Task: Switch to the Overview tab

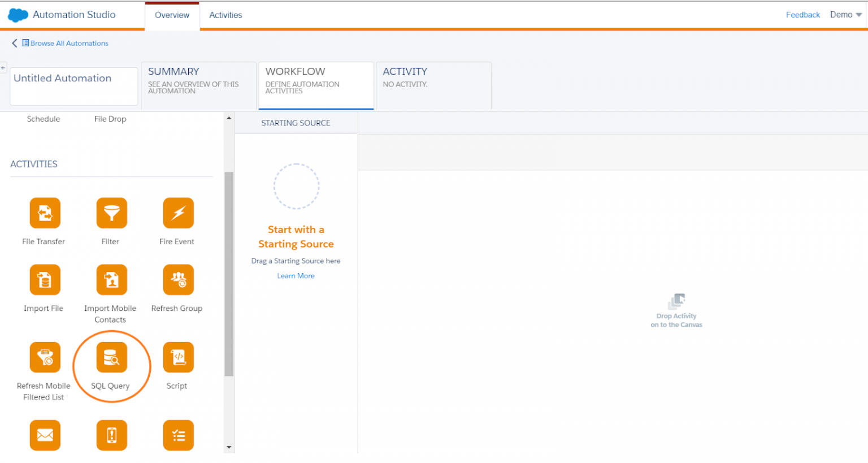Action: click(x=172, y=15)
